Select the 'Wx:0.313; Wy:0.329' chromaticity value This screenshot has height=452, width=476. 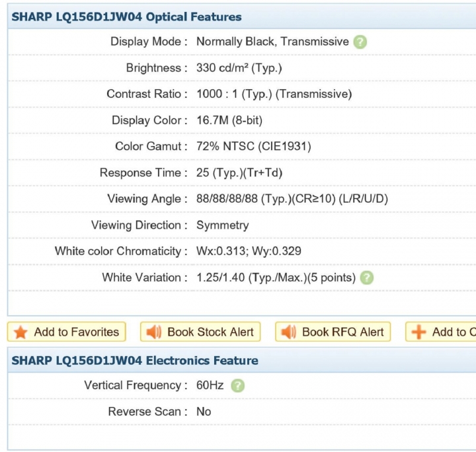click(249, 251)
